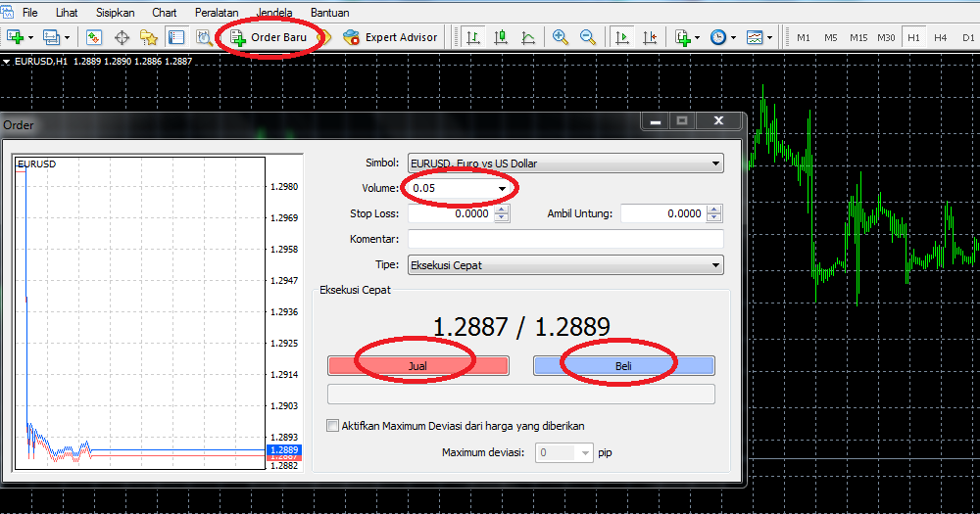Open the Maximum deviasi dropdown
The height and width of the screenshot is (514, 980).
coord(563,452)
